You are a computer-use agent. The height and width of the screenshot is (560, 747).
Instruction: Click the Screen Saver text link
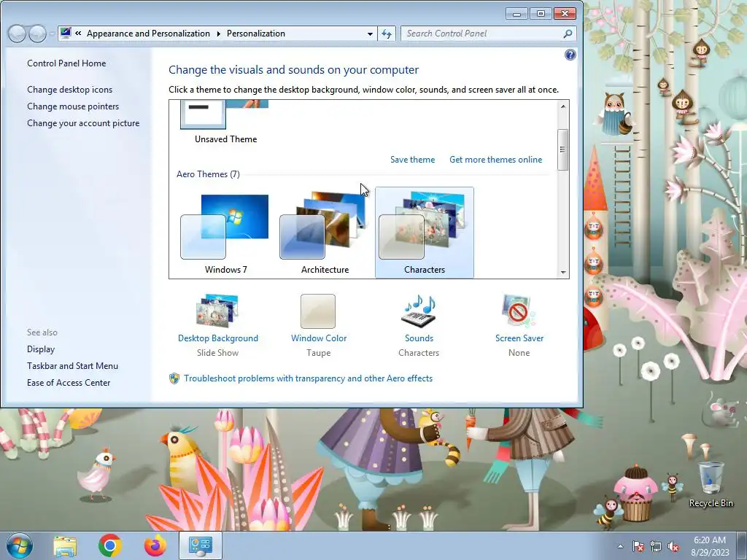(x=519, y=338)
